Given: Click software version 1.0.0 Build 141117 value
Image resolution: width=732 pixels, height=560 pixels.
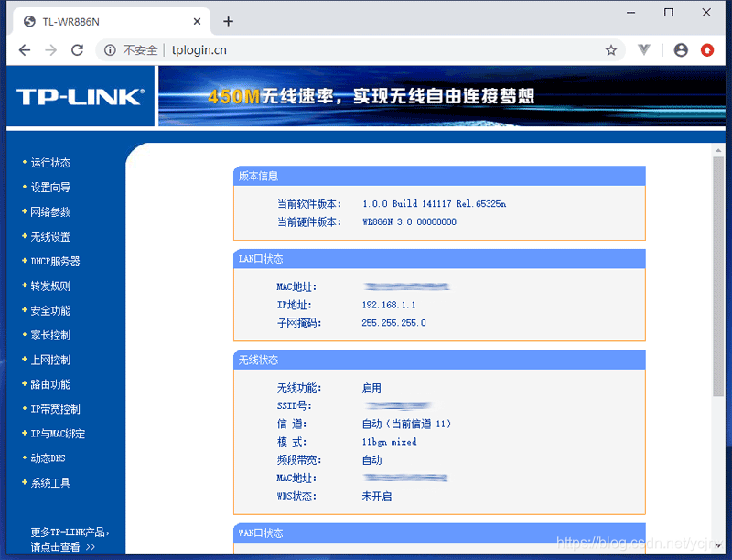Looking at the screenshot, I should (434, 203).
